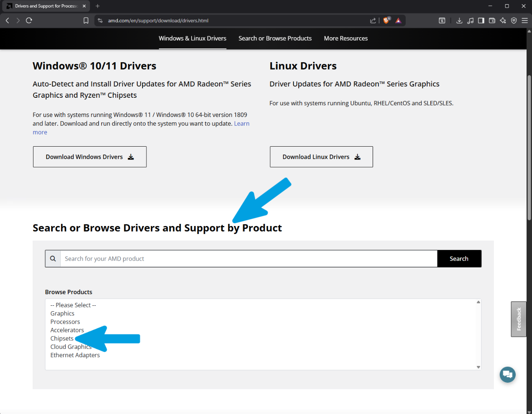Click the page vertical scrollbar thumb

(x=529, y=147)
